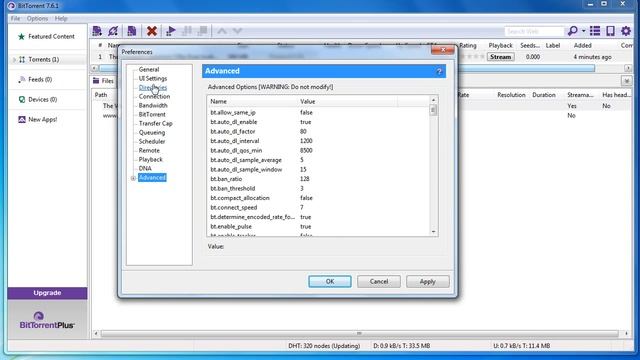Click the Search Web input field

[534, 31]
